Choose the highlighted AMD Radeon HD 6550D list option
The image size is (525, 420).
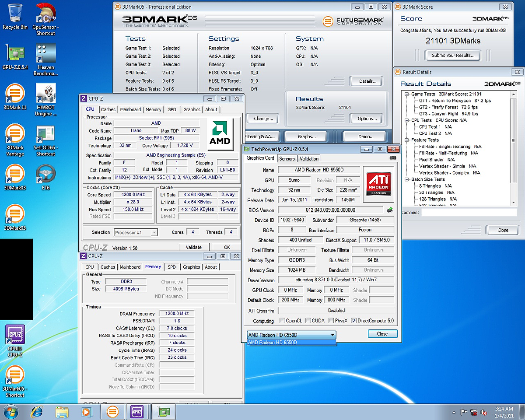[291, 343]
